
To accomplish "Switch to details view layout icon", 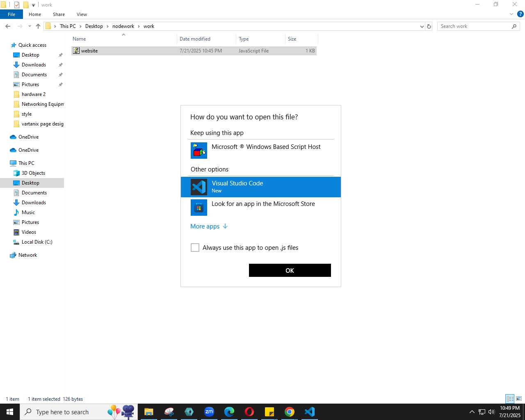I will coord(510,399).
